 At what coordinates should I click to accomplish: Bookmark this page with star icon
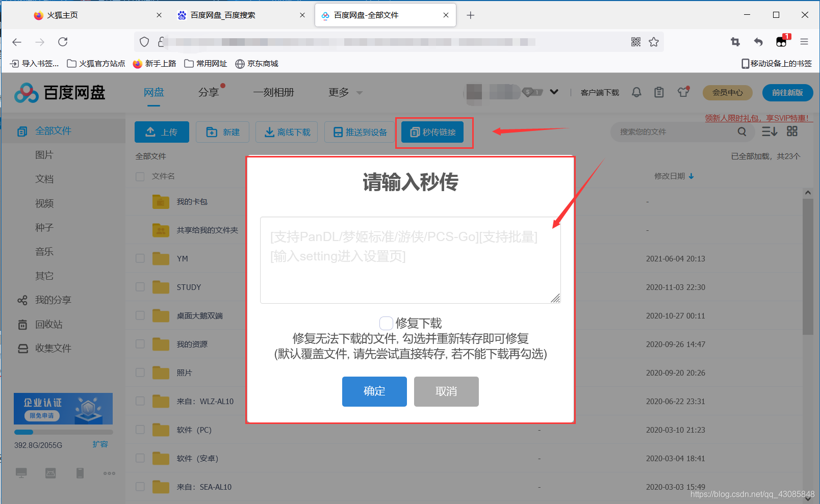654,42
